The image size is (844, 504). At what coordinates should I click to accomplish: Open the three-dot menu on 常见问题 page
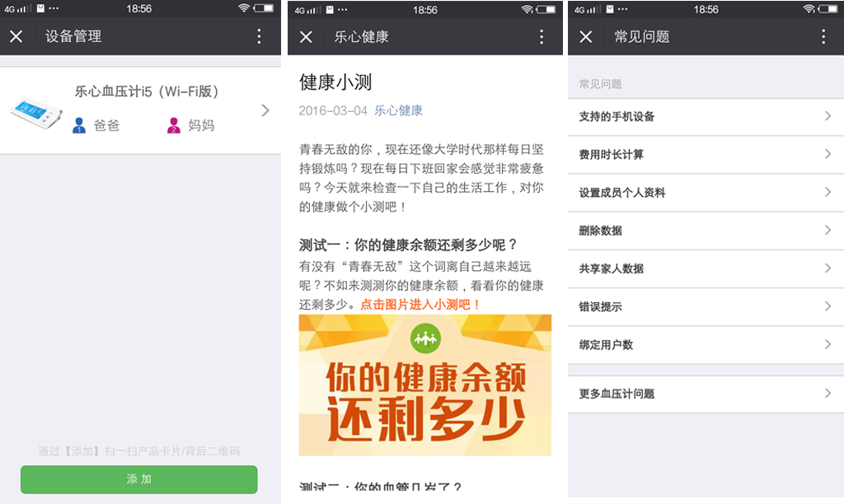coord(823,36)
